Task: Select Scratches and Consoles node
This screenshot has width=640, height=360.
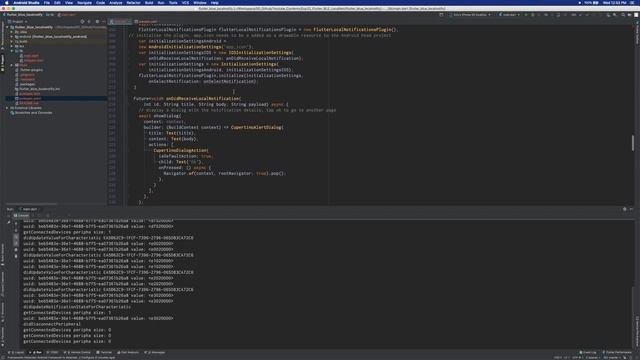Action: (33, 113)
